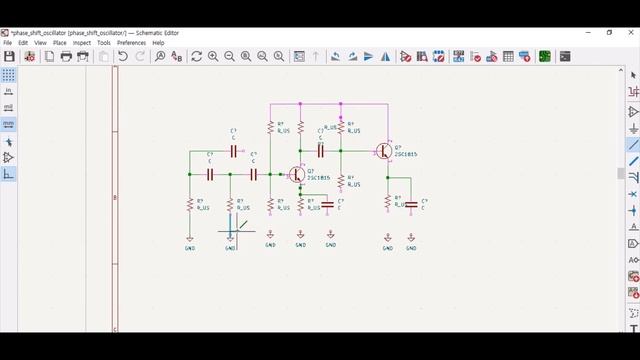This screenshot has height=360, width=640.
Task: Open the Edit menu
Action: [x=23, y=42]
